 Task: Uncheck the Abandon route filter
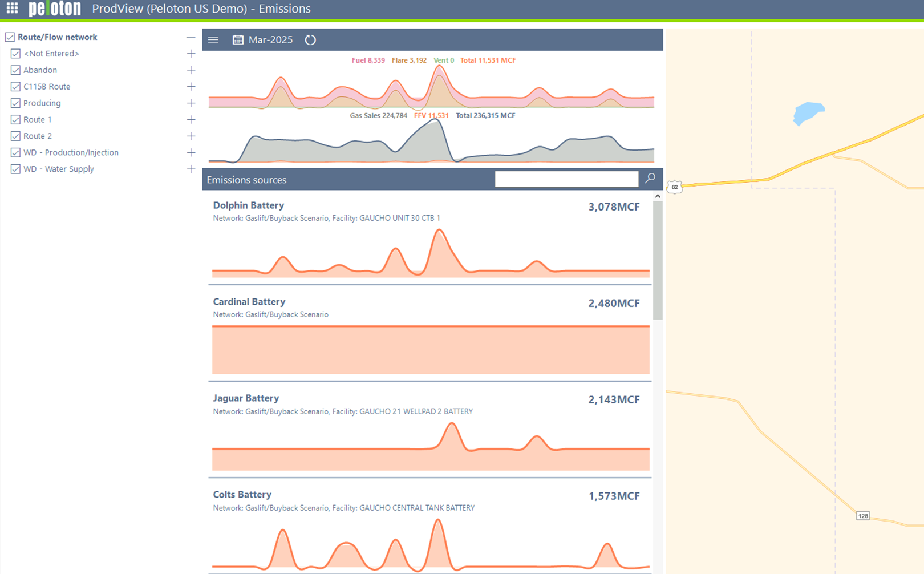click(15, 70)
